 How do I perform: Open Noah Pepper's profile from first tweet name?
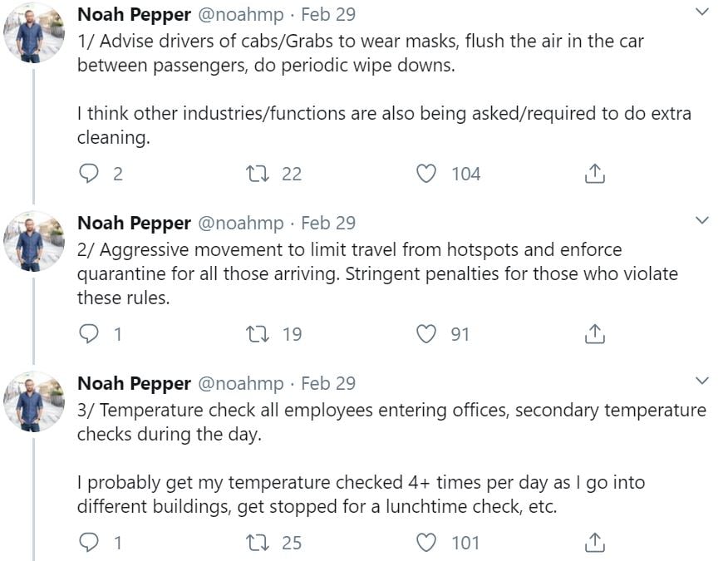tap(133, 14)
